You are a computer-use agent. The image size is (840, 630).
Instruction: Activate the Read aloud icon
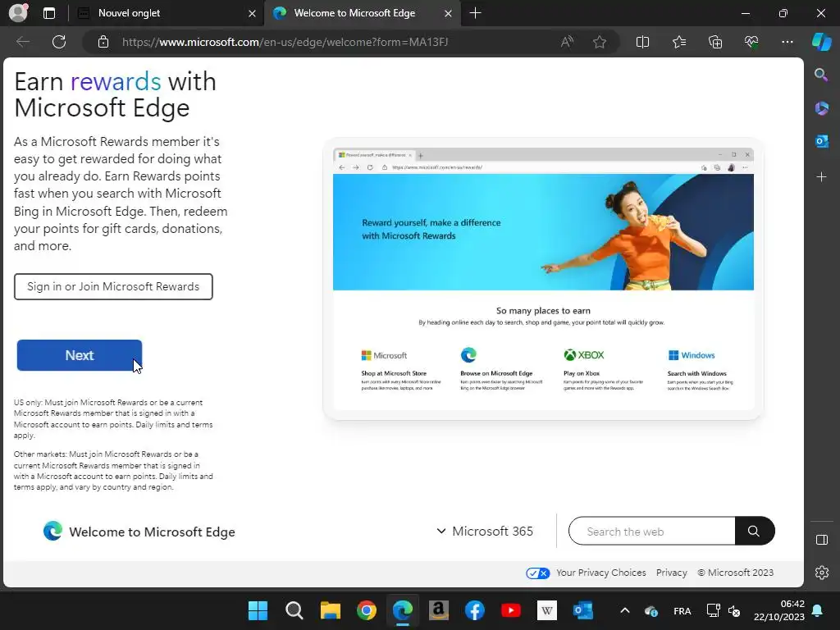(567, 42)
